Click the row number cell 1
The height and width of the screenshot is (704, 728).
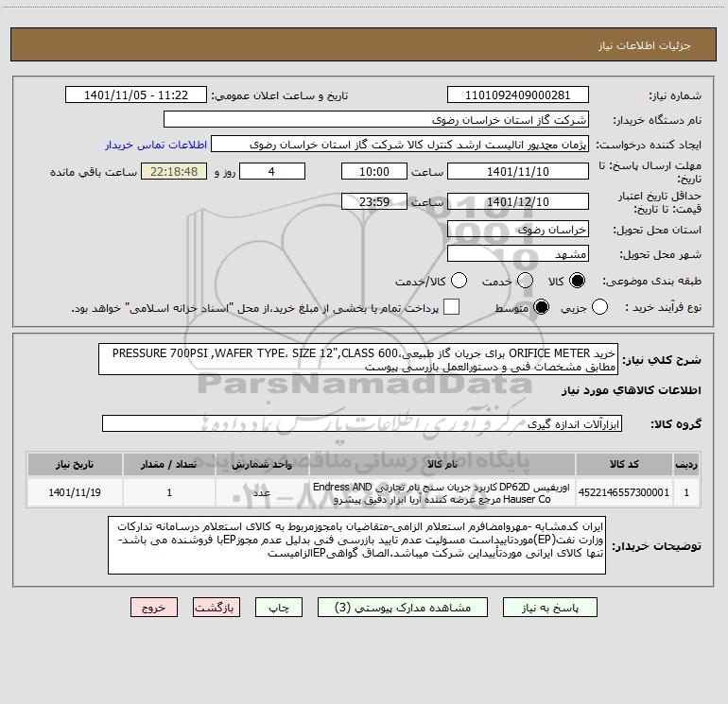coord(686,492)
